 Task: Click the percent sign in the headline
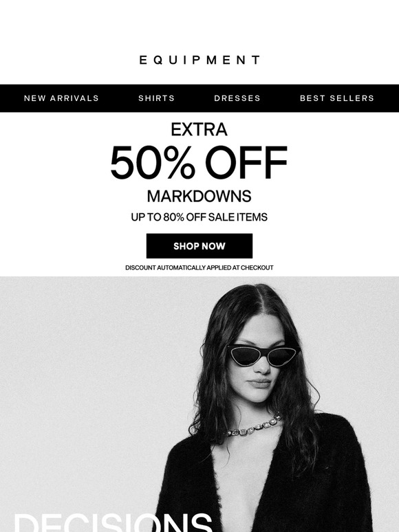pos(180,162)
